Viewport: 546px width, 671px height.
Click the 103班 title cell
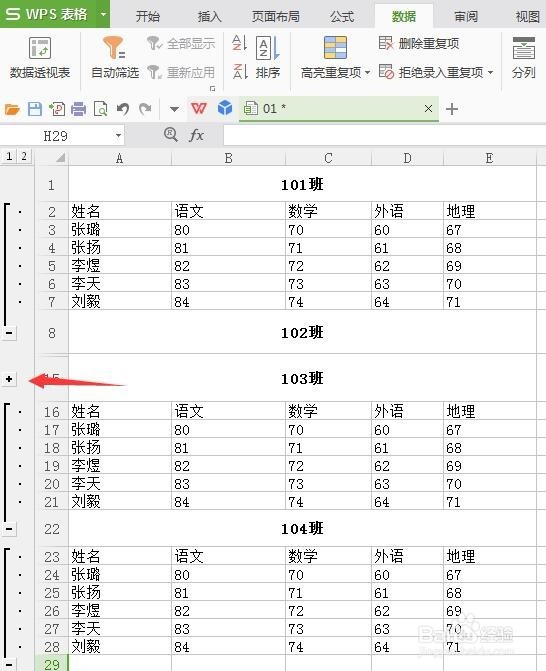pyautogui.click(x=302, y=378)
